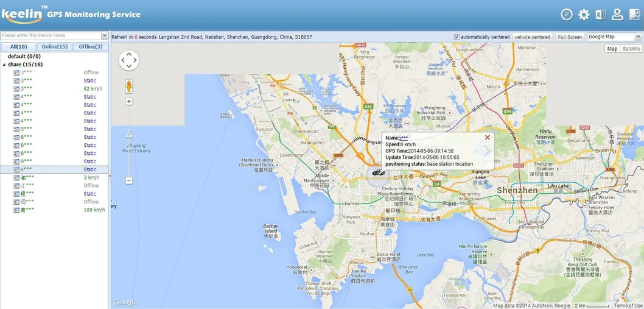Click the Excel export icon

601,15
